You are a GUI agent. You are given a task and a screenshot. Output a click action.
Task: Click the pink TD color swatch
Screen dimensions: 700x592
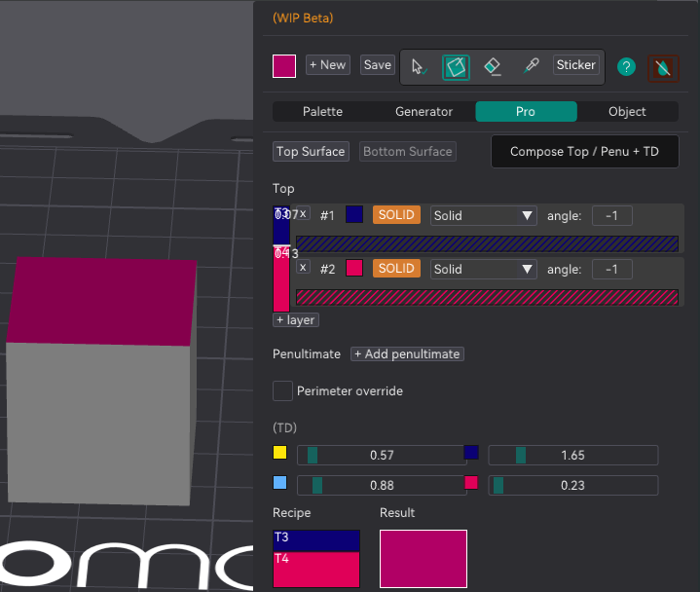(471, 483)
